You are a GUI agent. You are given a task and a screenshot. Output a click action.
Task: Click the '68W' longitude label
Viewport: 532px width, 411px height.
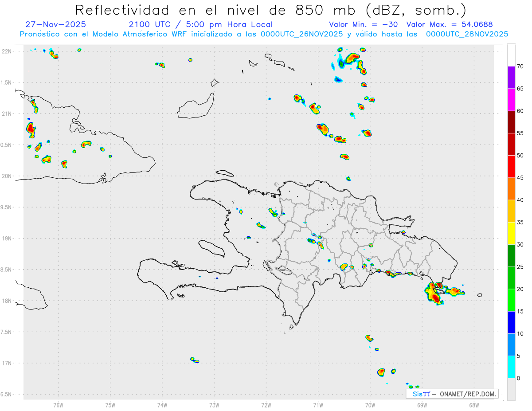[473, 405]
